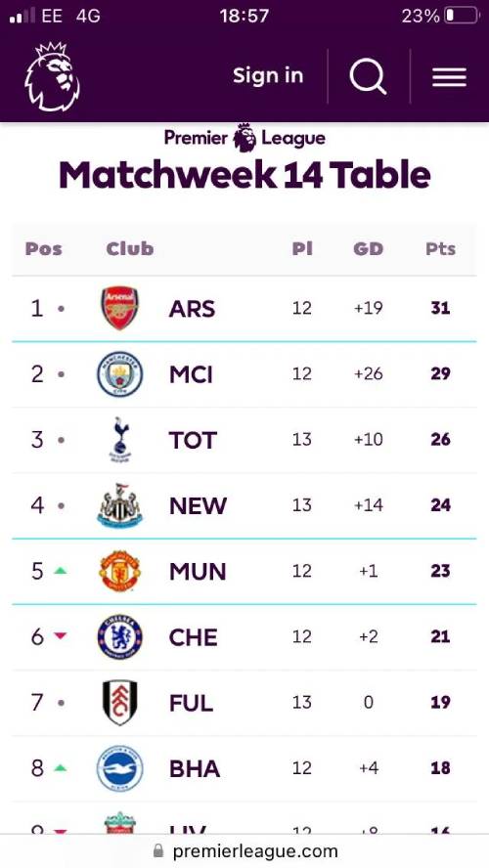The image size is (489, 868).
Task: Open the hamburger menu icon
Action: [449, 77]
